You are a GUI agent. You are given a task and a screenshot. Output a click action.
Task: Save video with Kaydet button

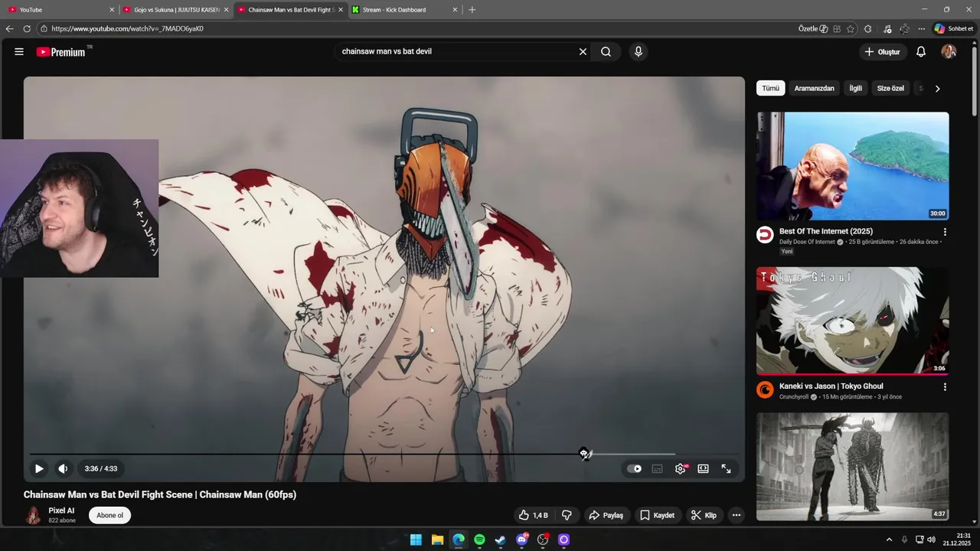(658, 515)
